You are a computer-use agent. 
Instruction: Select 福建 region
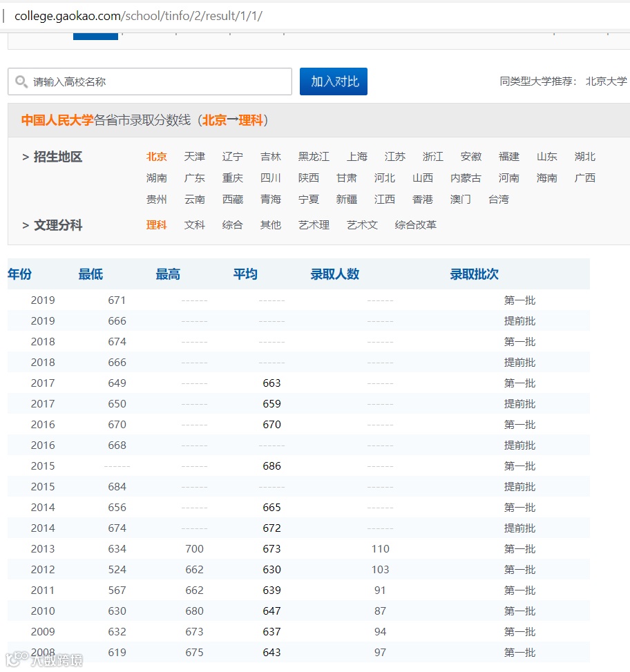509,156
